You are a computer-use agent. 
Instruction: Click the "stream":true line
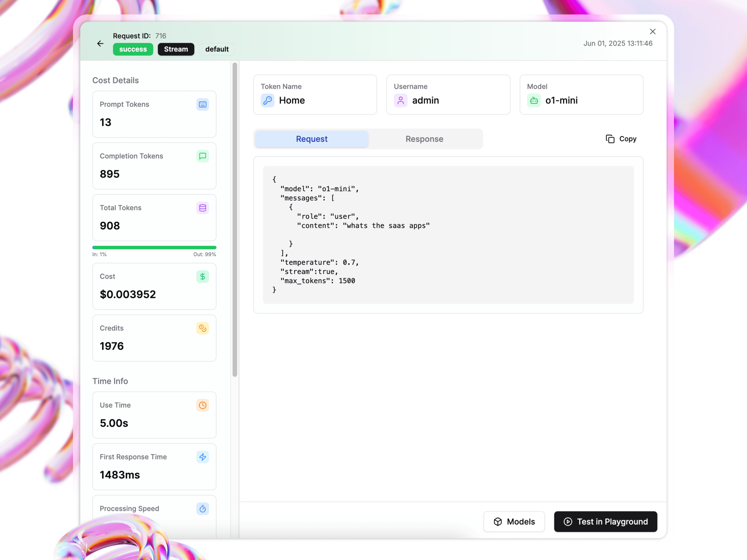click(x=309, y=271)
